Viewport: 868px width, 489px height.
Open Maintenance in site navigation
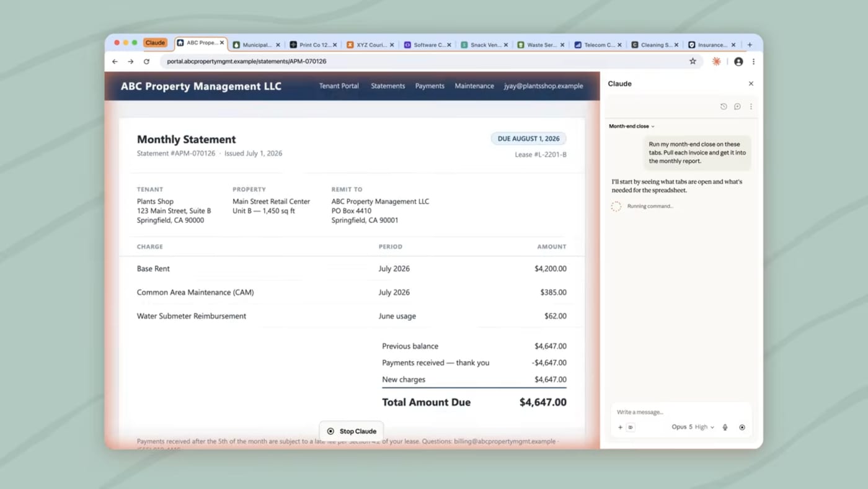pyautogui.click(x=474, y=86)
